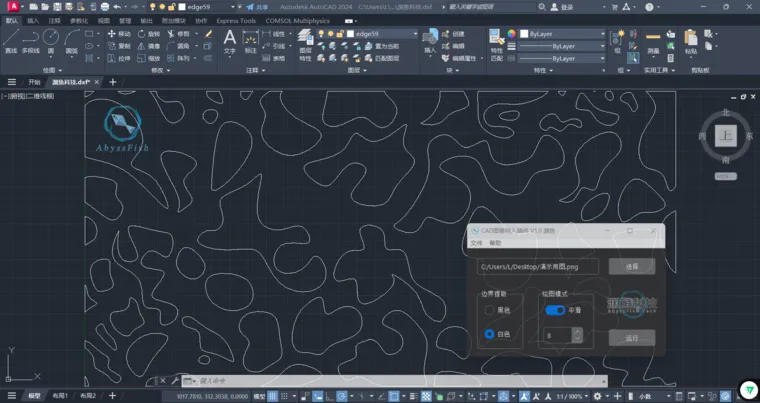The width and height of the screenshot is (760, 403).
Task: Select the Circle (圆) tool
Action: click(51, 41)
